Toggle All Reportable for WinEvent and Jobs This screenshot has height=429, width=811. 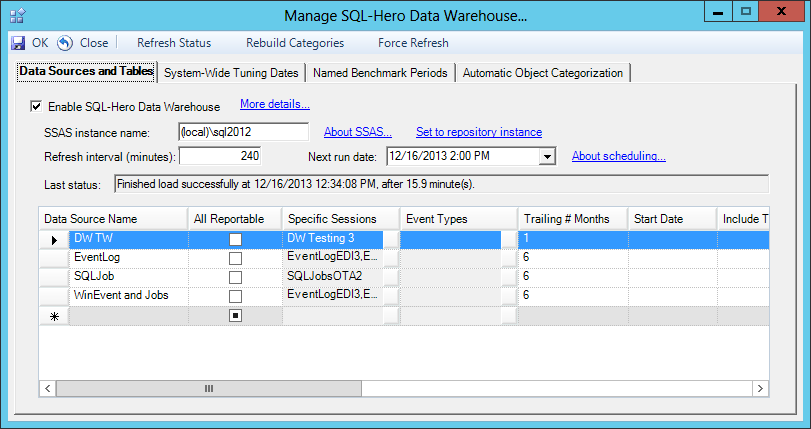[x=235, y=297]
